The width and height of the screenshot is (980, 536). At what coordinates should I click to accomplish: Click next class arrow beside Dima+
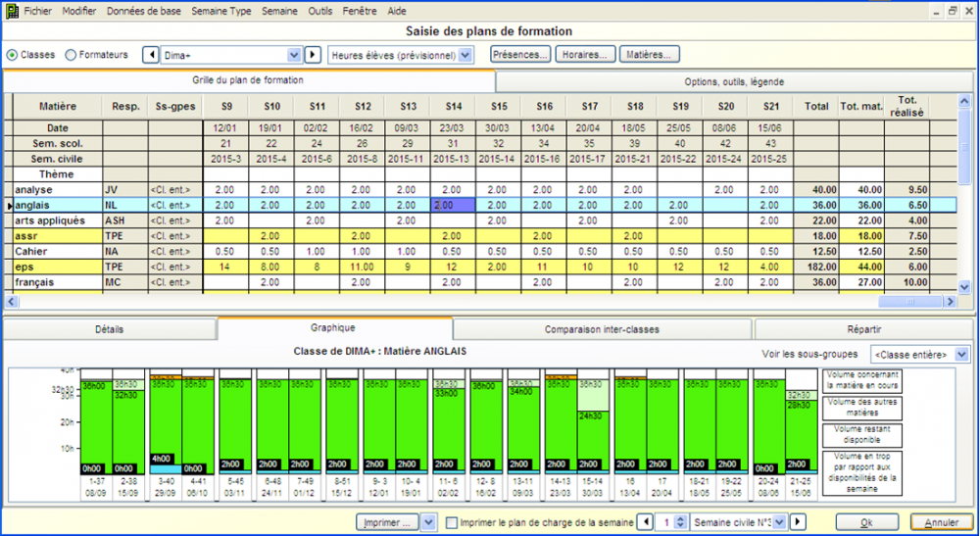[x=313, y=55]
